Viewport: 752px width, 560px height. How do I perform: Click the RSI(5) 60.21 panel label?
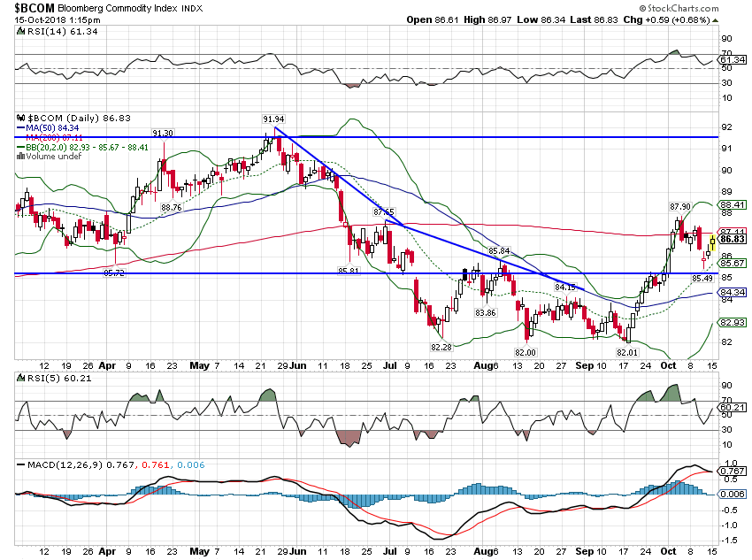point(59,379)
